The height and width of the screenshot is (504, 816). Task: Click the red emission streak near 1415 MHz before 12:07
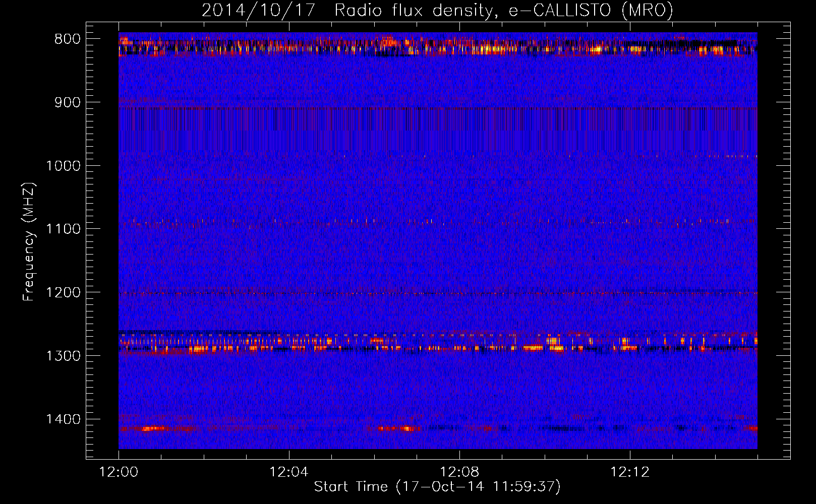(398, 428)
